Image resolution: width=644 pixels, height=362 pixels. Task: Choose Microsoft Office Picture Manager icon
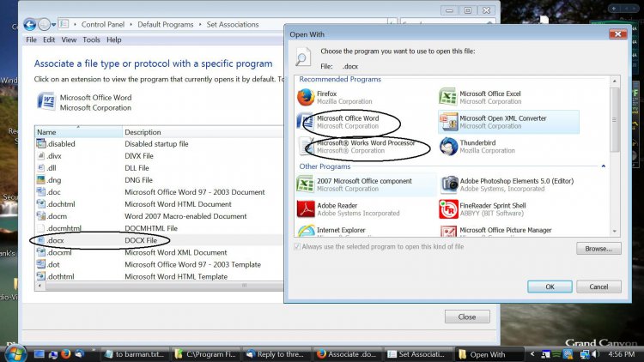point(448,231)
